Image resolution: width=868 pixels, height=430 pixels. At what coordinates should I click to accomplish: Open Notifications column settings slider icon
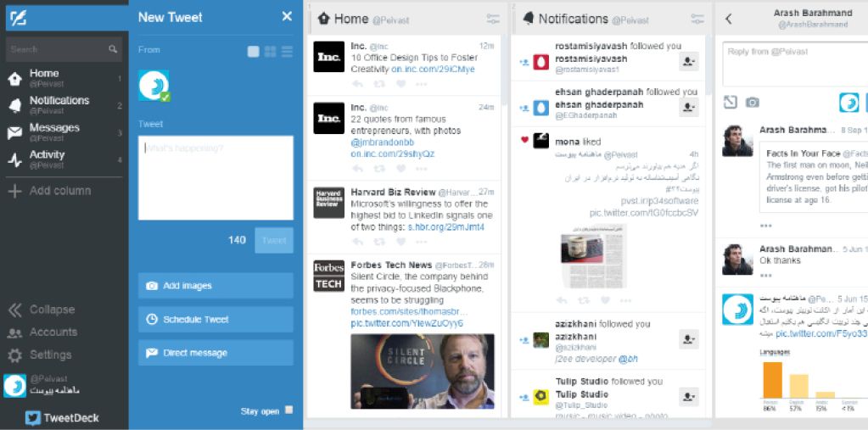click(x=697, y=19)
